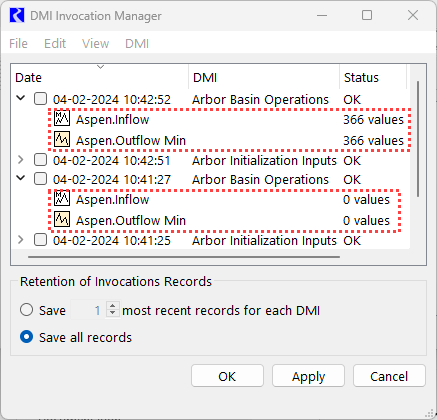Click the Cancel button

coord(389,376)
